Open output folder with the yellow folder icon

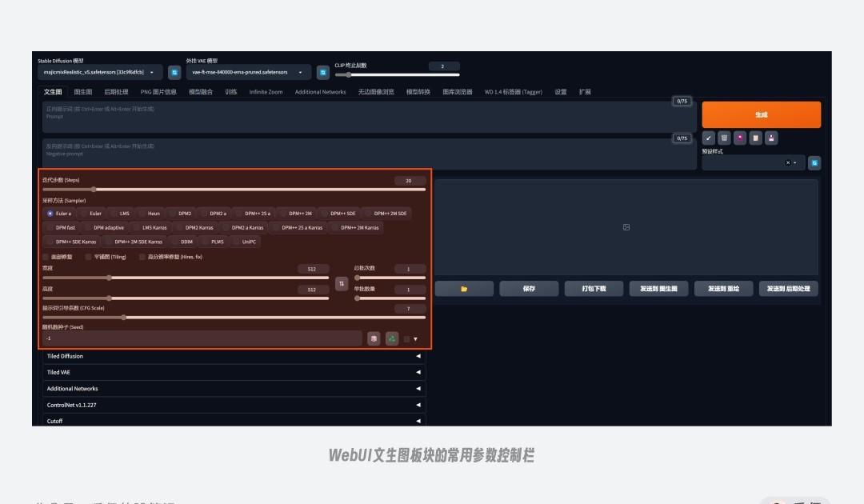(464, 289)
